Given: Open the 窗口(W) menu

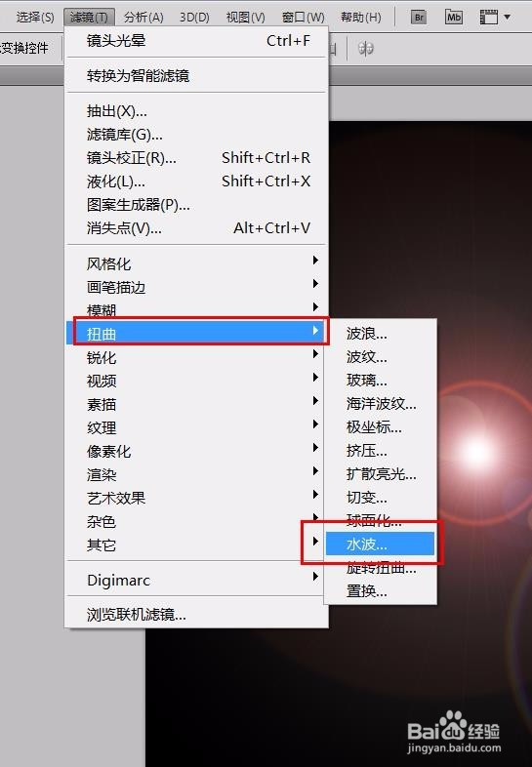Looking at the screenshot, I should coord(303,18).
